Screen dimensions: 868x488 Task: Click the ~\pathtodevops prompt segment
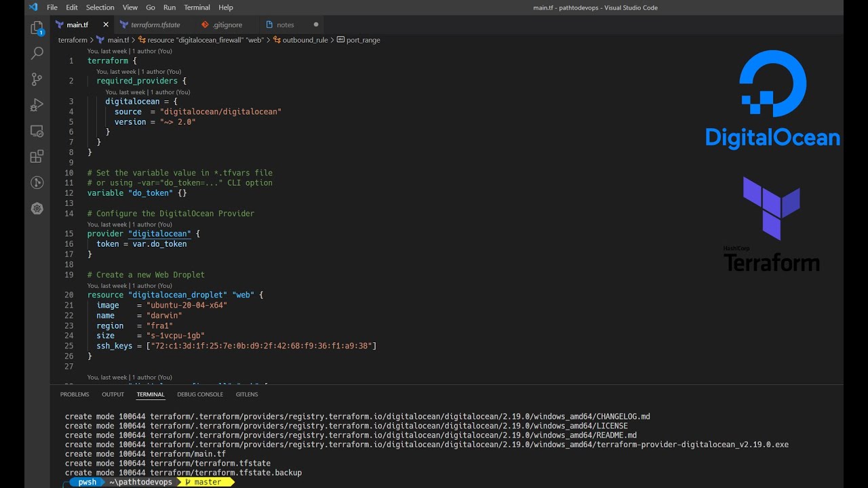click(x=141, y=483)
